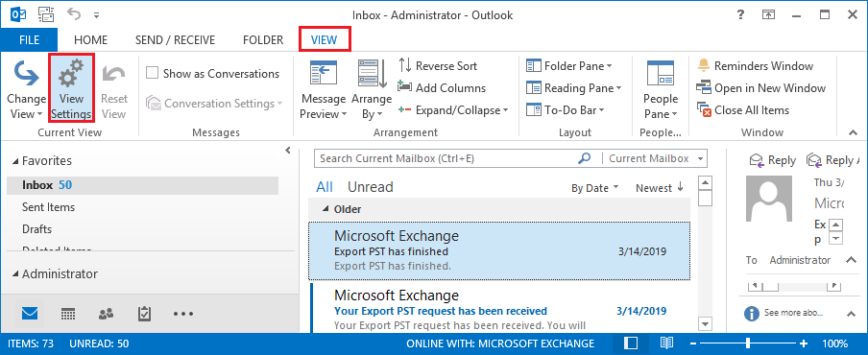
Task: Switch to Tasks navigation icon
Action: point(144,314)
